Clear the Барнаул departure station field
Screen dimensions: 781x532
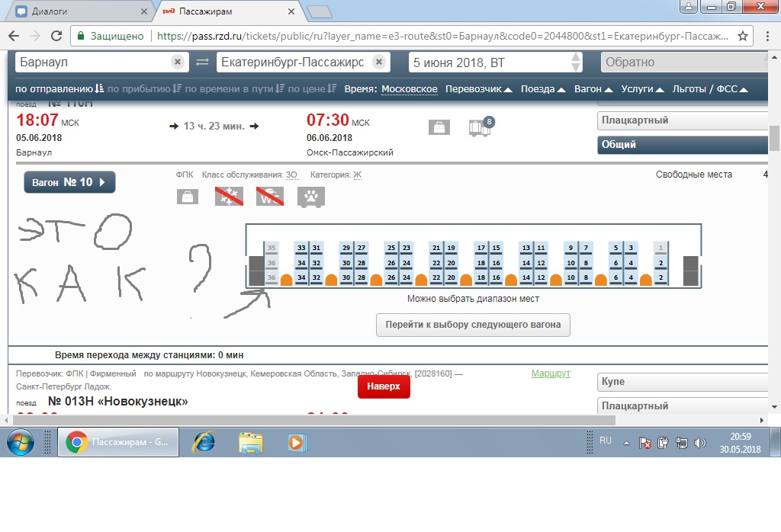click(x=177, y=62)
